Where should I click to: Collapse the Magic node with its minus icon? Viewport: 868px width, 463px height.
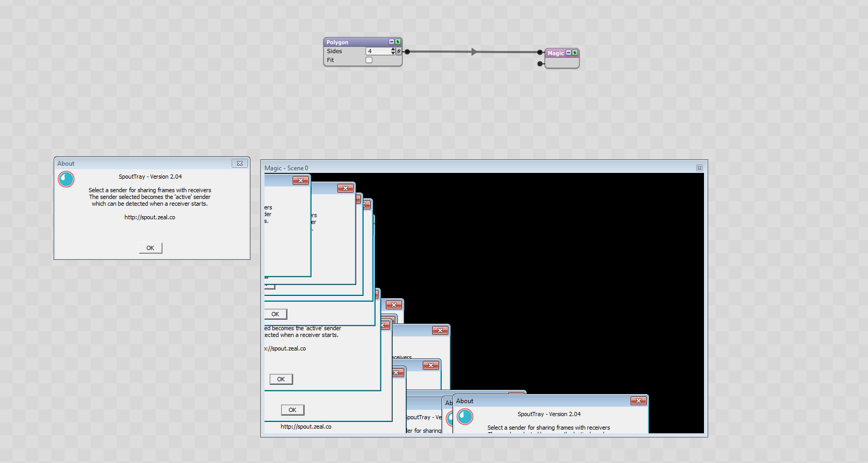(569, 53)
